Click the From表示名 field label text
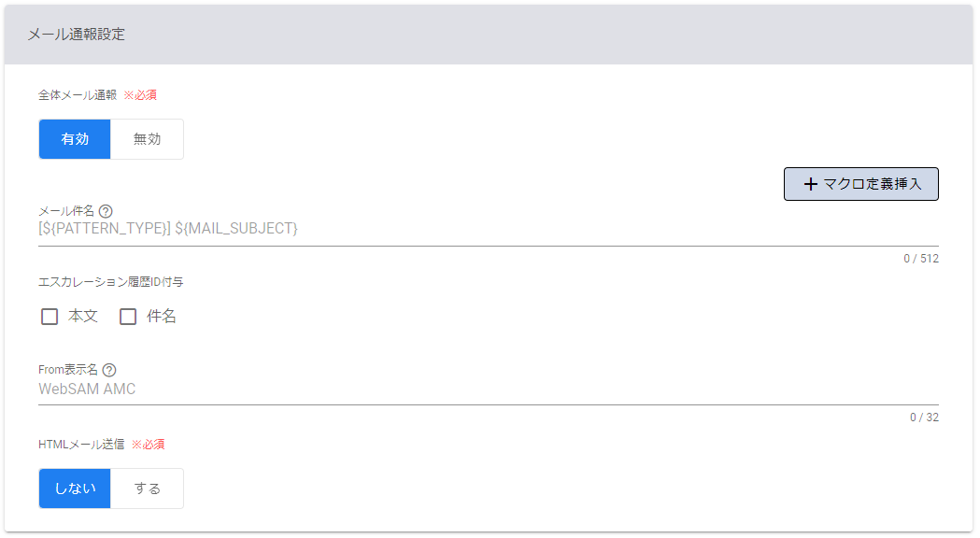The width and height of the screenshot is (980, 538). pos(68,370)
